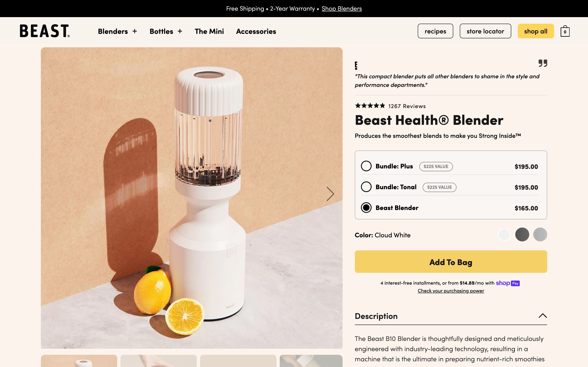Open the first product thumbnail
Viewport: 588px width, 367px height.
79,361
